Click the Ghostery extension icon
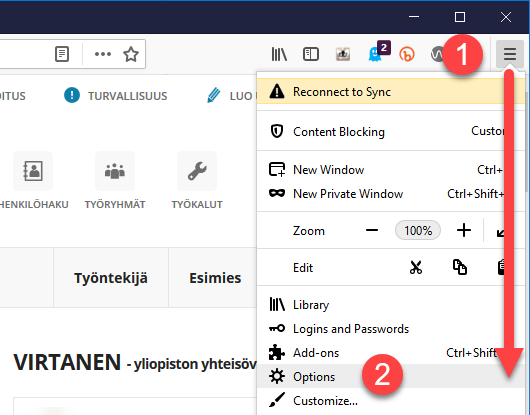Image resolution: width=530 pixels, height=415 pixels. point(378,52)
